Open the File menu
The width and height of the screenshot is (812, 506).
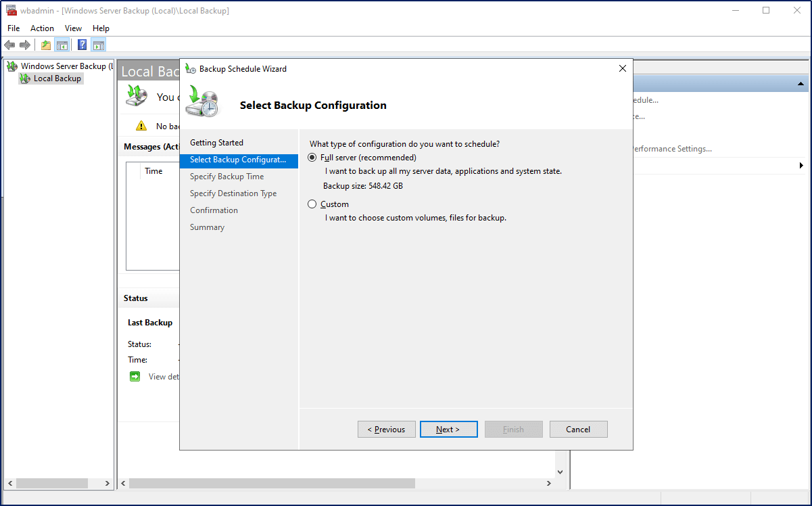click(x=14, y=28)
